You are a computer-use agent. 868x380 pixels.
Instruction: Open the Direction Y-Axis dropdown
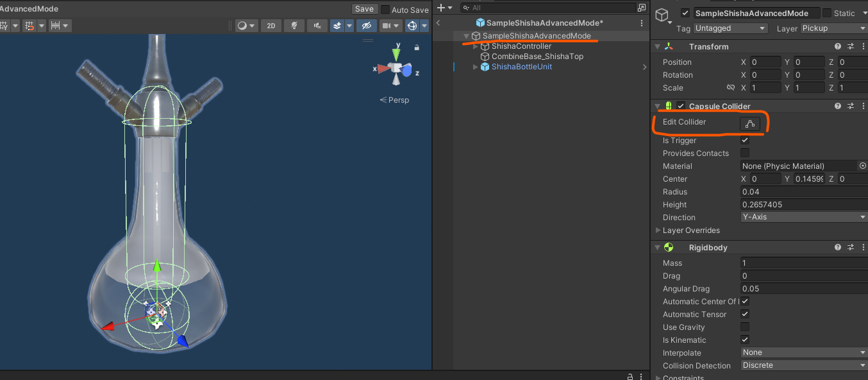(x=804, y=217)
